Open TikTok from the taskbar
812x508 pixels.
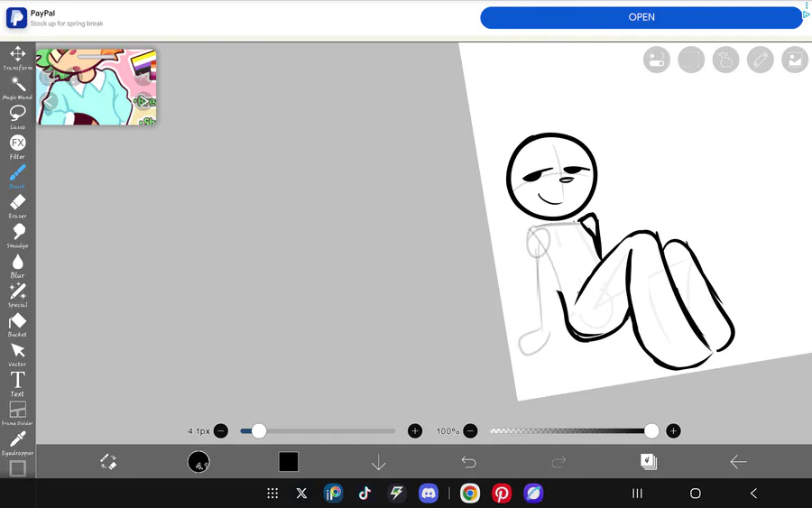click(x=364, y=493)
